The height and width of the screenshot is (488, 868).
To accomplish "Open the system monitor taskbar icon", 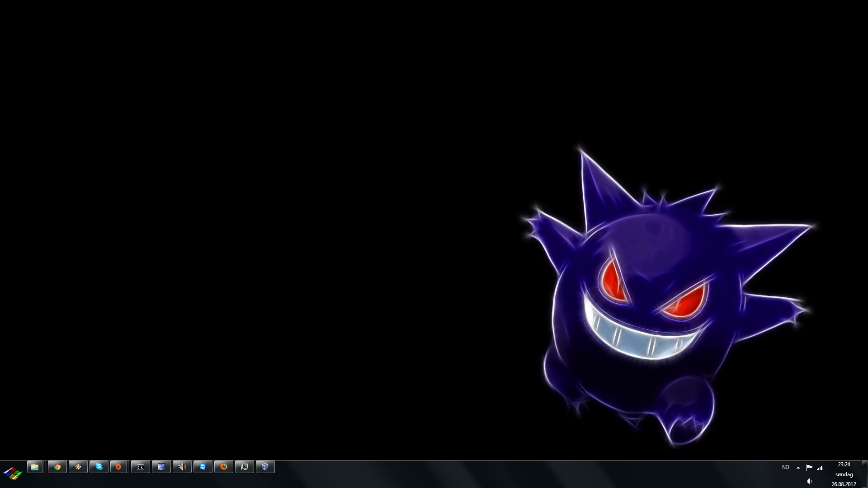I will tap(245, 467).
